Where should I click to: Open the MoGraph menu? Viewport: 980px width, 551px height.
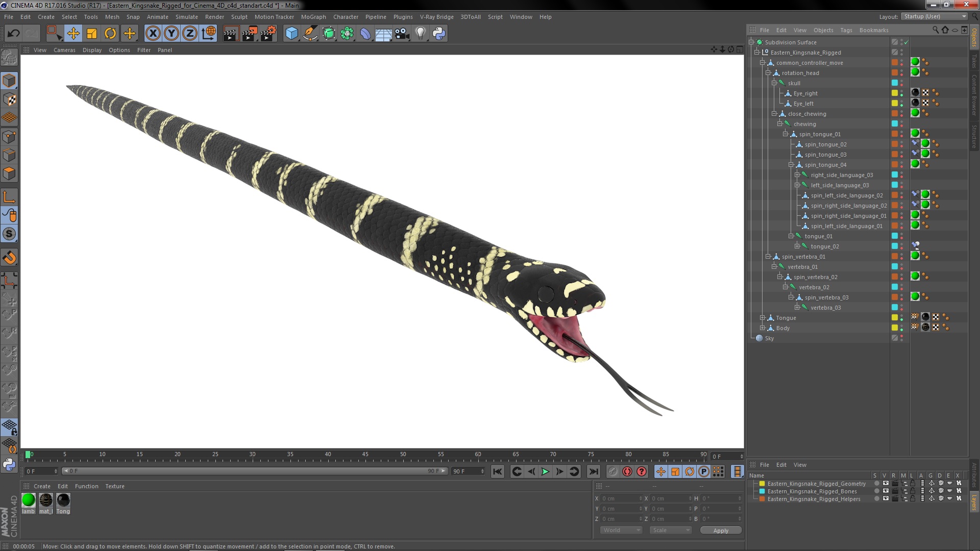pos(313,17)
